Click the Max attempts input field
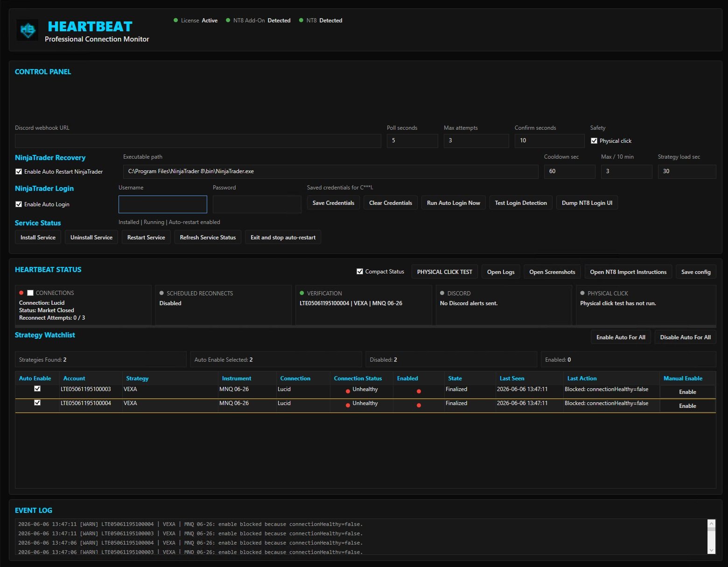Viewport: 728px width, 567px height. click(x=476, y=141)
